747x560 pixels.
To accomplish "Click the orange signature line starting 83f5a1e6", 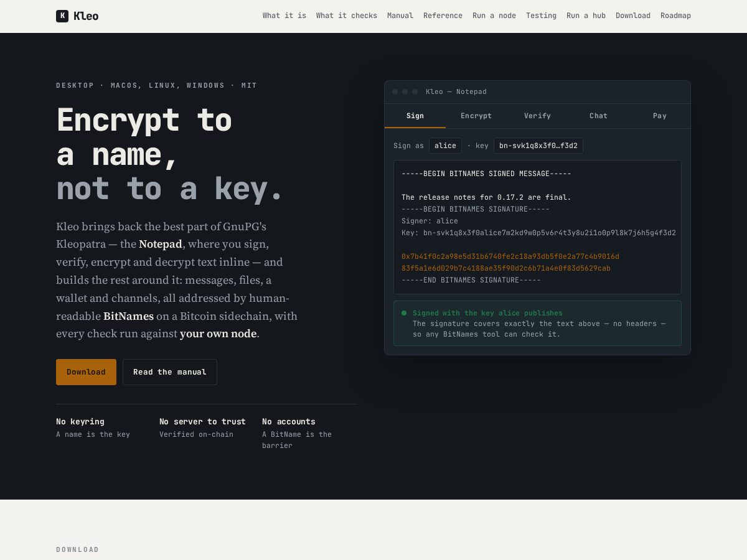I will (506, 268).
